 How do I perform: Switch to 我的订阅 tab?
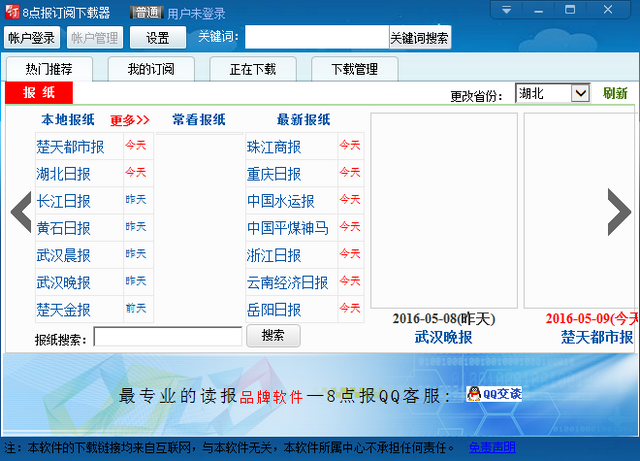point(151,70)
